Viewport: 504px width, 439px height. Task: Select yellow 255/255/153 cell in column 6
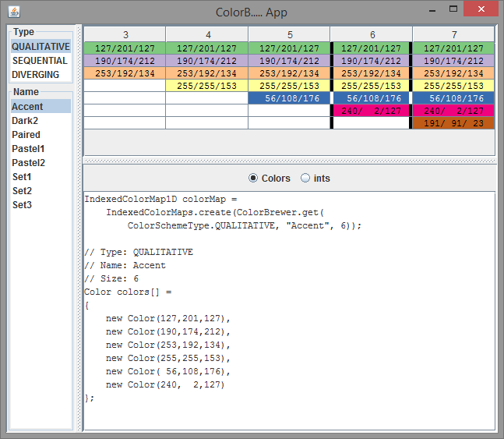(x=372, y=86)
